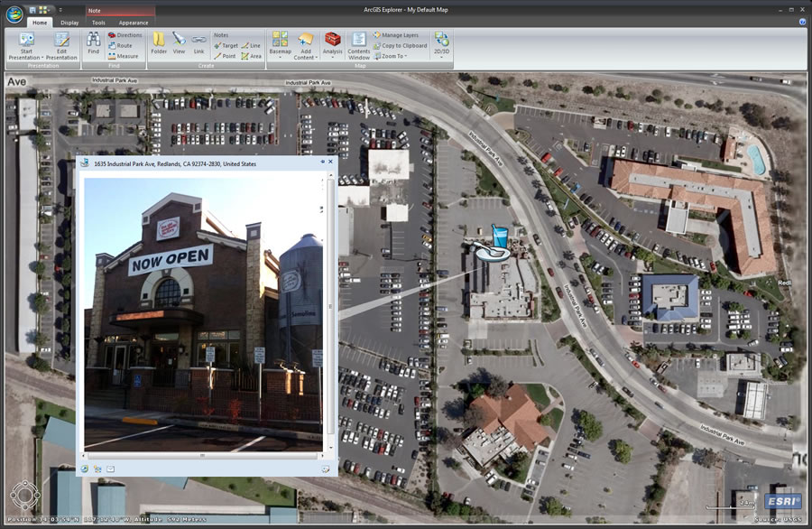Open the Find binoculars tool
The height and width of the screenshot is (529, 812).
[x=93, y=43]
